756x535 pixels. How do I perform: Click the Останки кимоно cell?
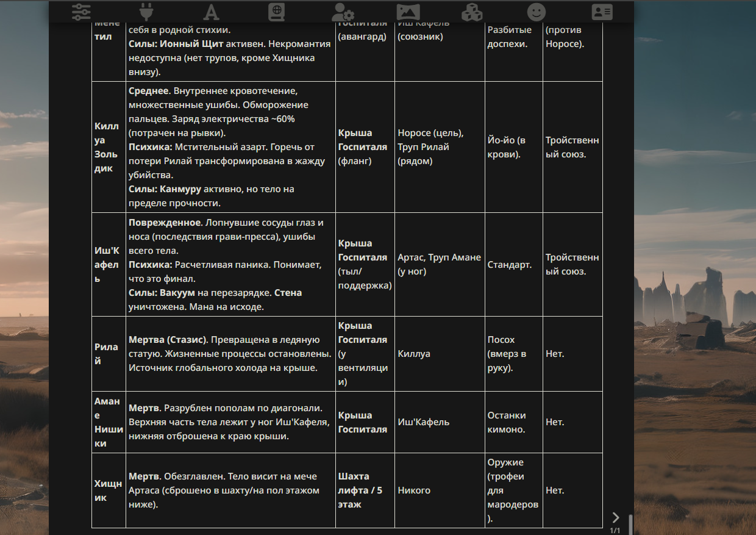pos(514,422)
